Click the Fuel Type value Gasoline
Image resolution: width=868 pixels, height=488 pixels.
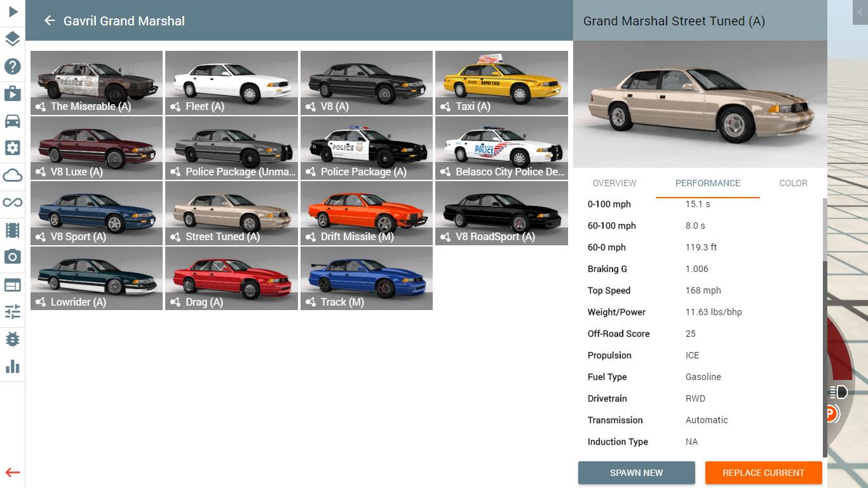point(703,377)
